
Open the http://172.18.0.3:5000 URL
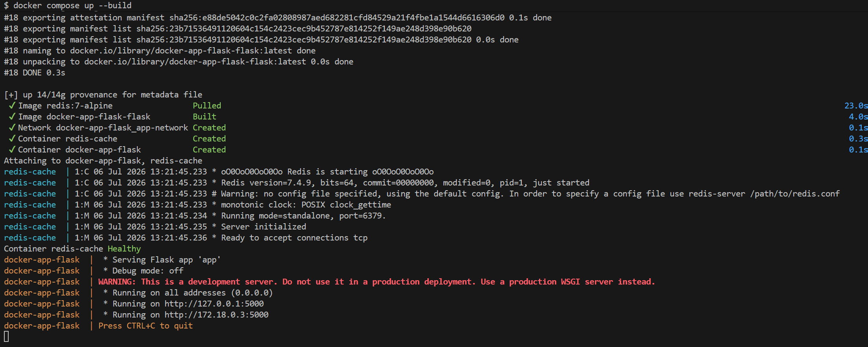pos(216,315)
